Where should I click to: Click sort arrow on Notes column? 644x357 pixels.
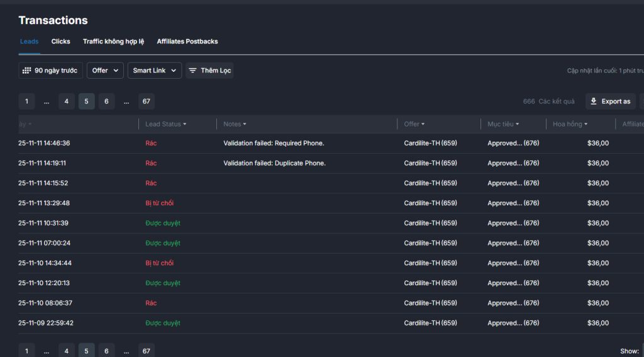[x=245, y=125]
